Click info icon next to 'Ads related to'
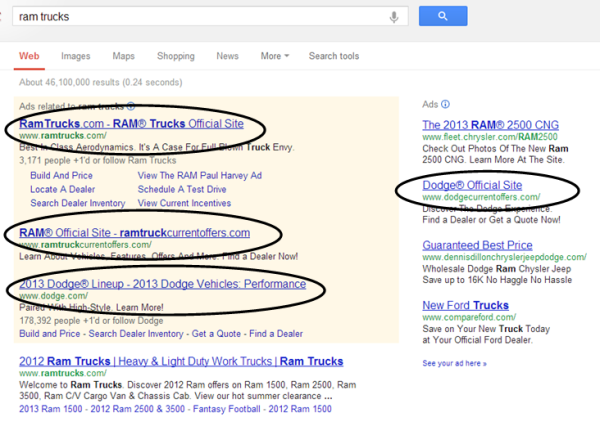600x422 pixels. [131, 106]
